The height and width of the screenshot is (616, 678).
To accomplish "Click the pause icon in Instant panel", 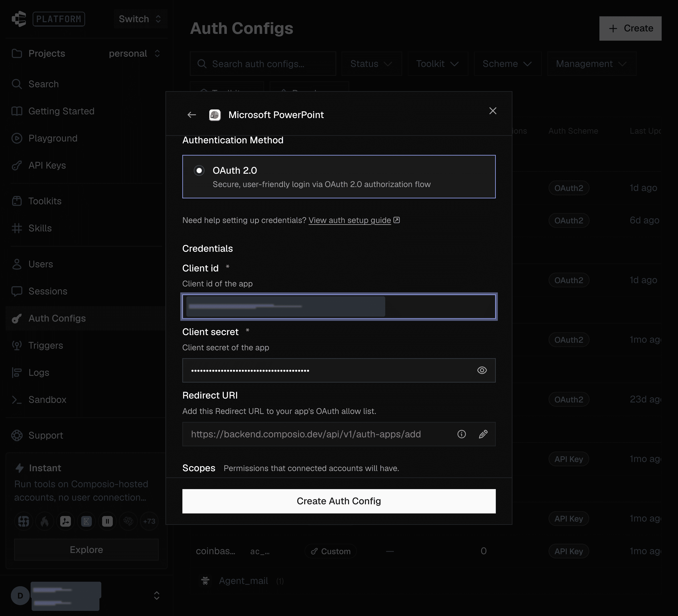I will (x=107, y=521).
